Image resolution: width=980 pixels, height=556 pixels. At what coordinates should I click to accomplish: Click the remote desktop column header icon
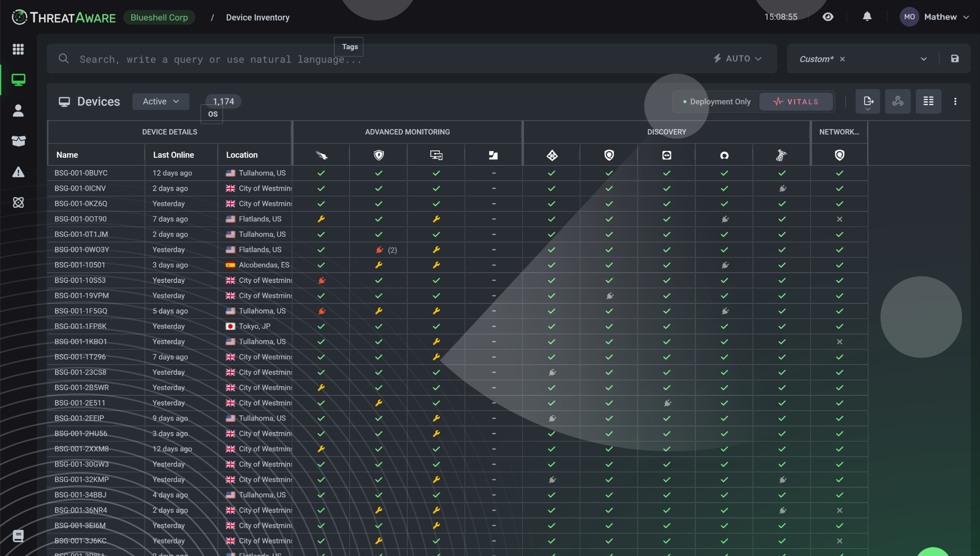pyautogui.click(x=436, y=155)
